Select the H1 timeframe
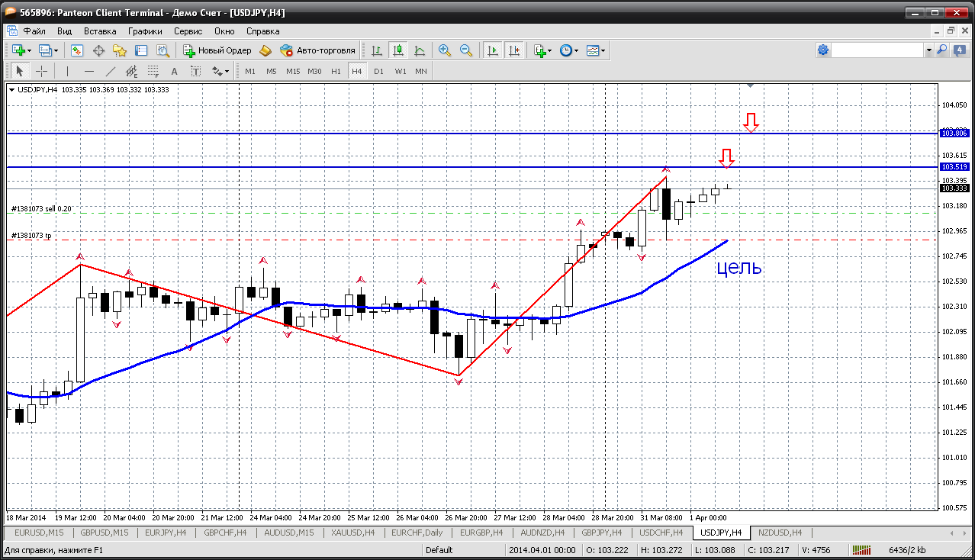This screenshot has height=560, width=975. tap(336, 71)
